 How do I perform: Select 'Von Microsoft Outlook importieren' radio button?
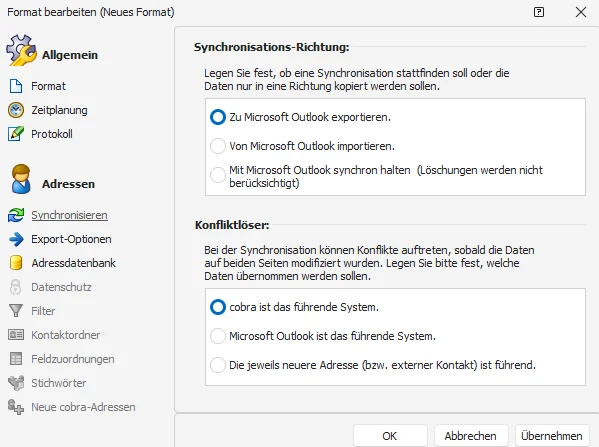click(x=218, y=146)
